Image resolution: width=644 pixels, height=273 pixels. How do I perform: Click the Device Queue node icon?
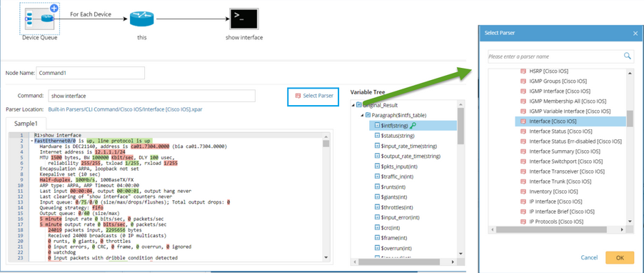[x=39, y=19]
